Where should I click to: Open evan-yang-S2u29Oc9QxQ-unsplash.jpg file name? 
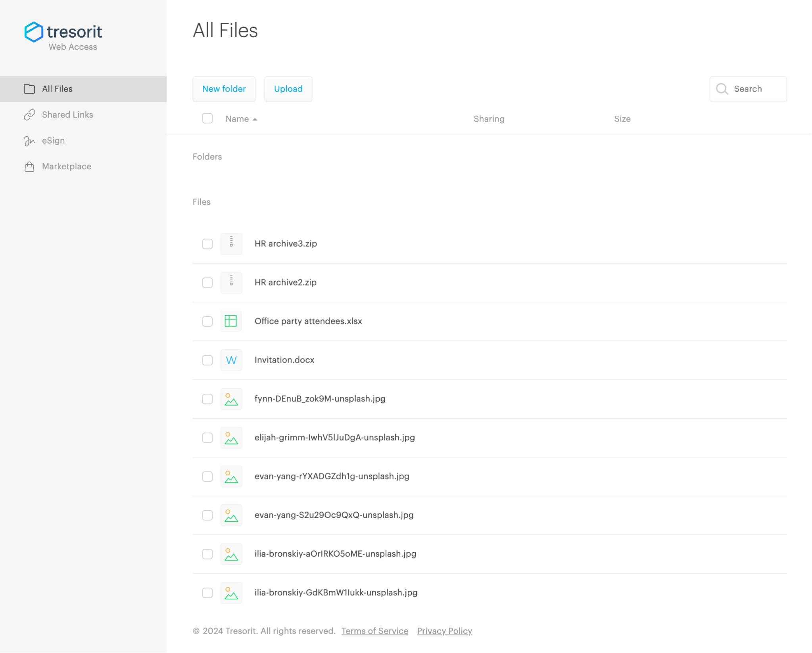[x=334, y=516]
